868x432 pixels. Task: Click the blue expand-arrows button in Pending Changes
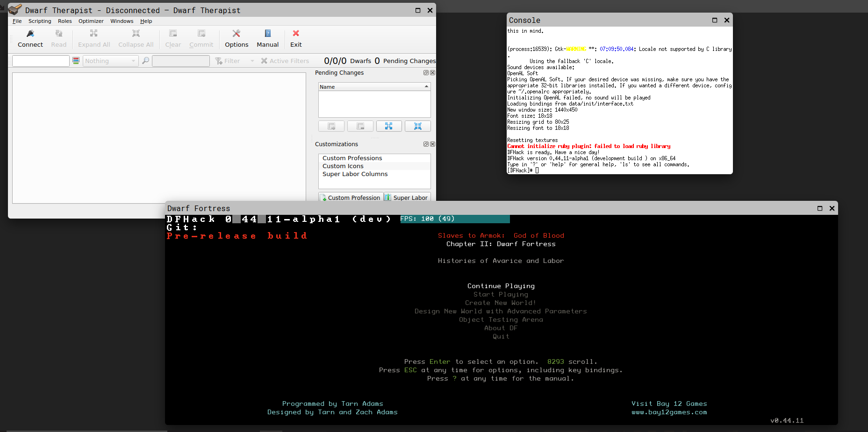click(x=389, y=126)
